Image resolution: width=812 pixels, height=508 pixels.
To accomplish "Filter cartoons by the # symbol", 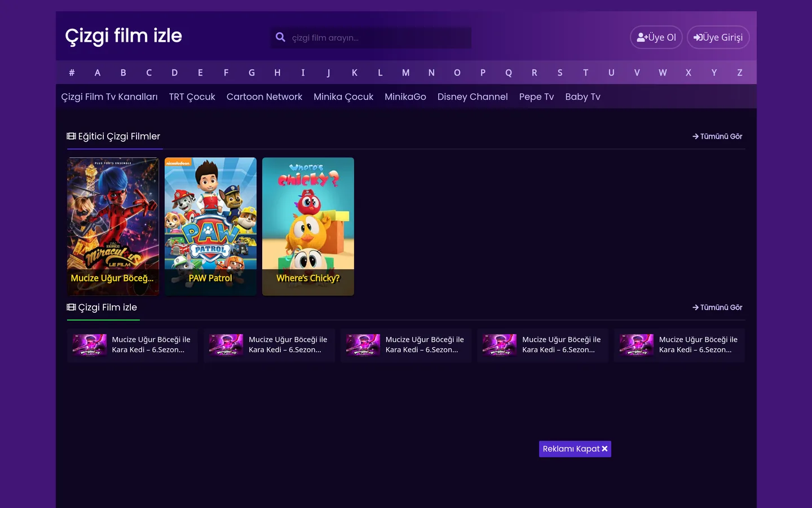I will 72,72.
